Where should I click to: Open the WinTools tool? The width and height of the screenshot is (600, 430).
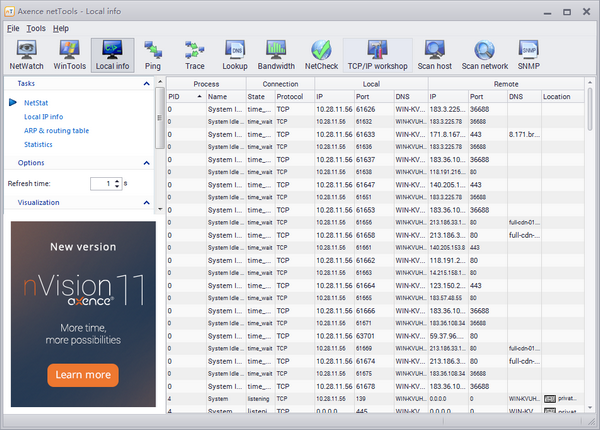coord(69,54)
